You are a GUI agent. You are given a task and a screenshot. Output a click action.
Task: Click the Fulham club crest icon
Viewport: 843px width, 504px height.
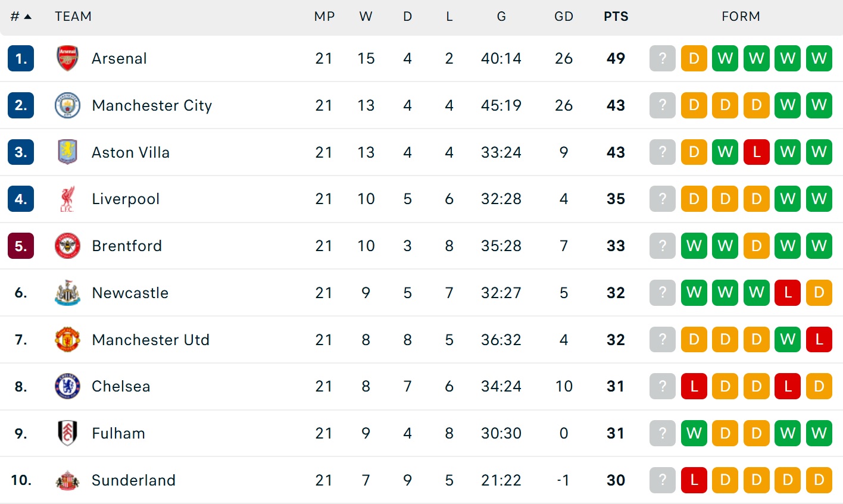(x=67, y=433)
